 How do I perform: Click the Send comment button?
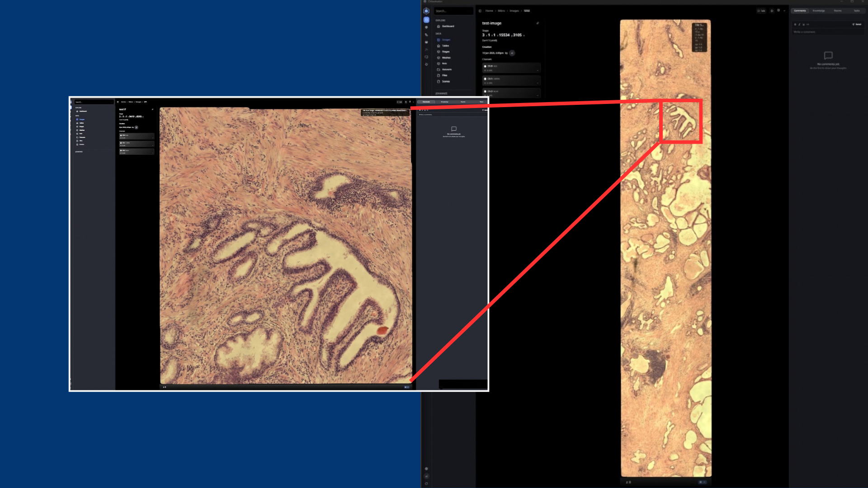pyautogui.click(x=857, y=24)
